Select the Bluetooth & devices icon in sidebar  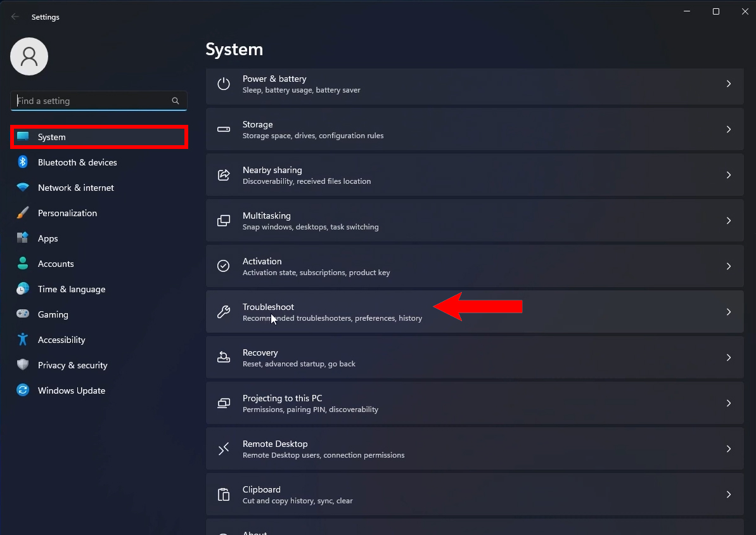(23, 162)
